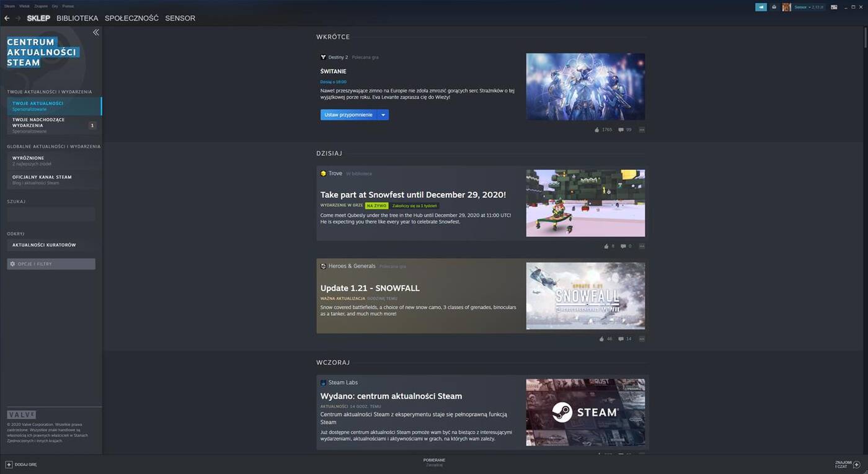
Task: Click the Opcje i filtry gear button
Action: [x=51, y=264]
